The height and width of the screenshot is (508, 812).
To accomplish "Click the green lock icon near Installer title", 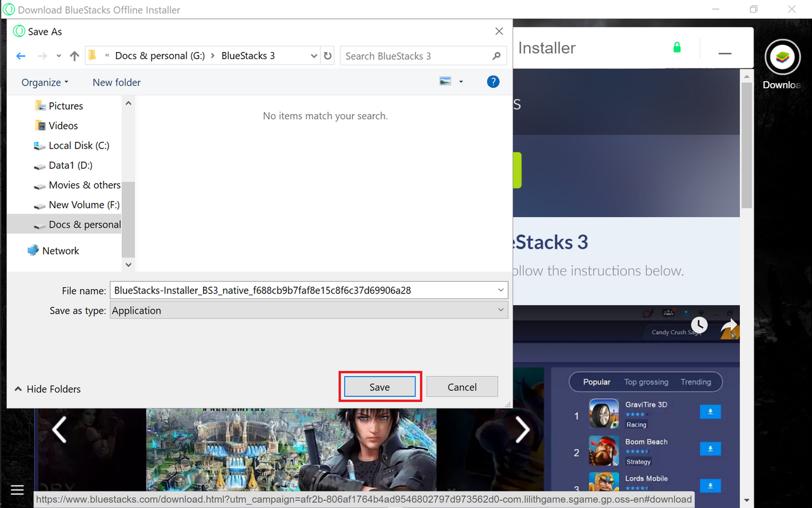I will pyautogui.click(x=676, y=47).
